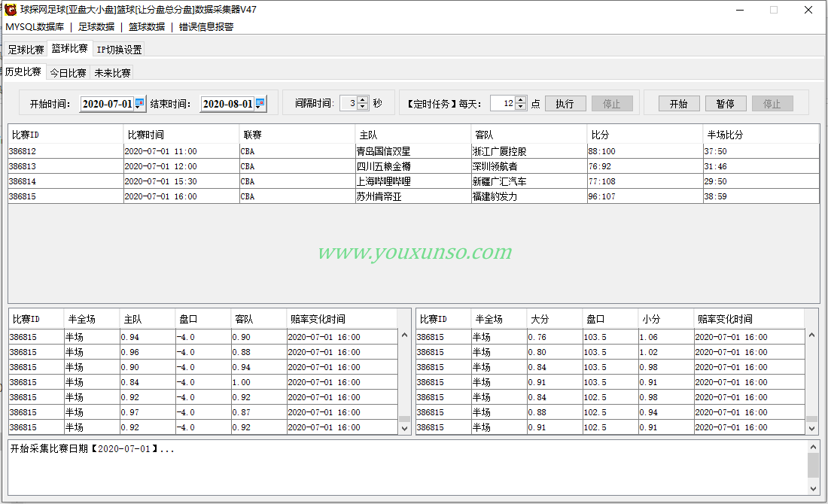Click the 暂停 button
The image size is (828, 504).
(x=726, y=104)
